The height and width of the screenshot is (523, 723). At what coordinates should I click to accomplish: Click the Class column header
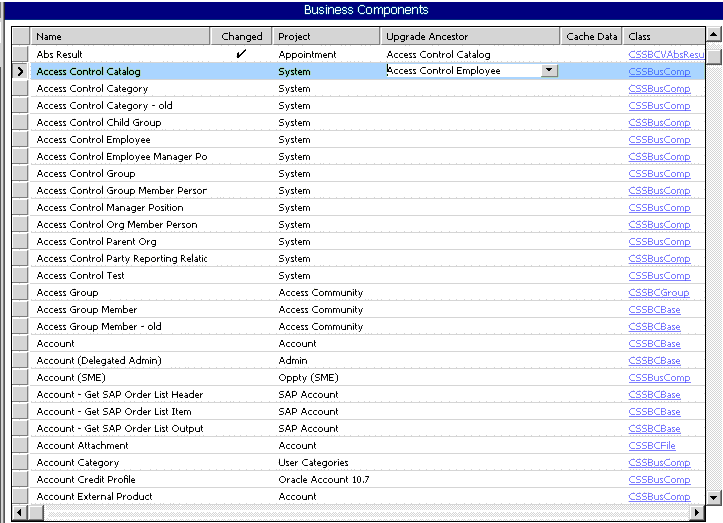coord(664,36)
